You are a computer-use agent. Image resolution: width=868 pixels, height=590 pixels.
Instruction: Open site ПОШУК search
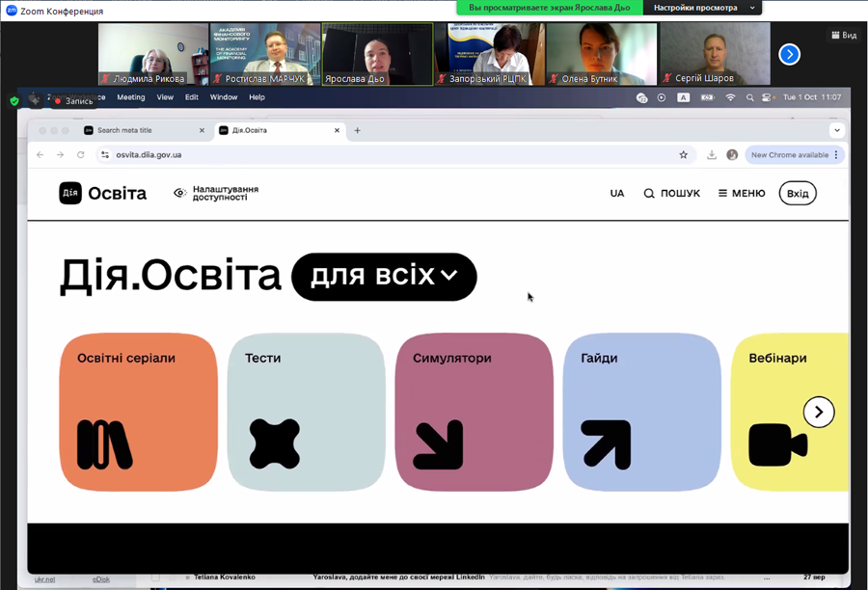[672, 193]
